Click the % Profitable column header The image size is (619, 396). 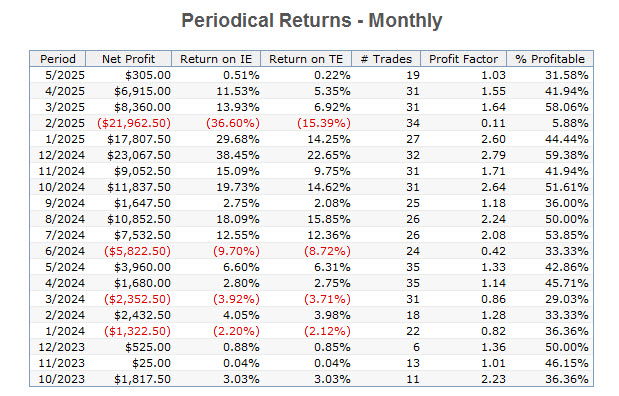[x=550, y=59]
